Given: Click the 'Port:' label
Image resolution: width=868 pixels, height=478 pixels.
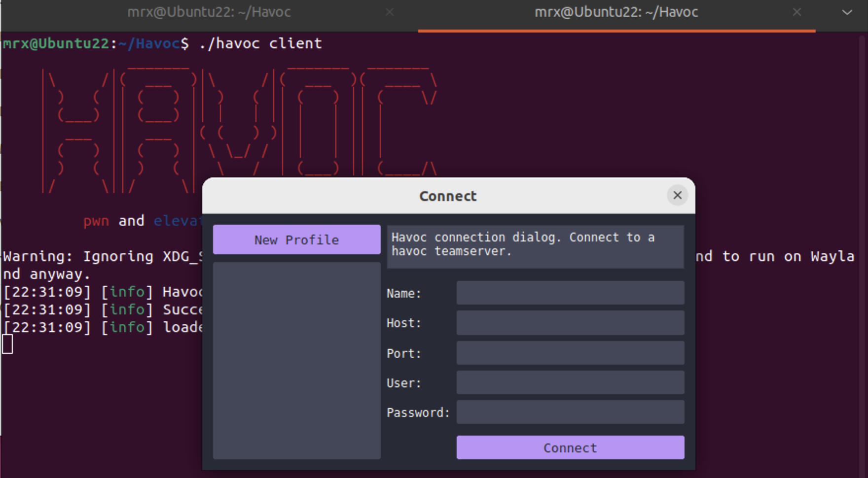Looking at the screenshot, I should (404, 353).
